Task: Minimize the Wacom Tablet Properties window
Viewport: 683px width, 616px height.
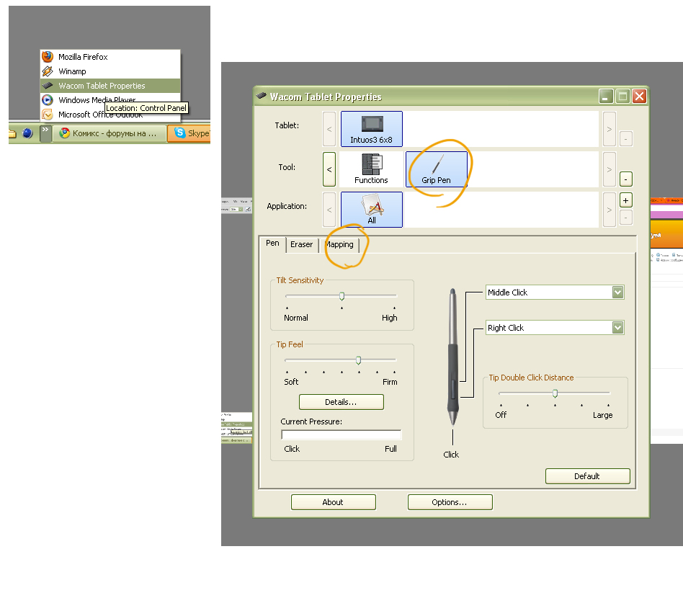Action: point(606,97)
